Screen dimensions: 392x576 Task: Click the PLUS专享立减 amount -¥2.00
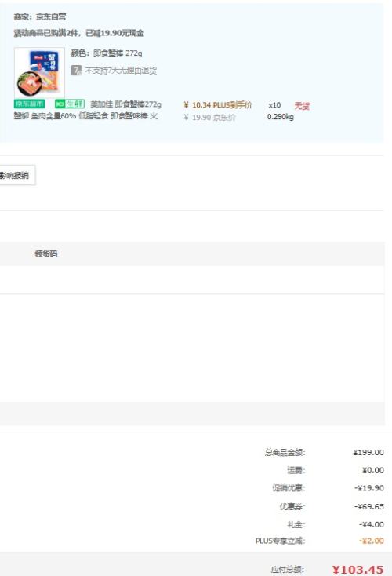point(372,541)
